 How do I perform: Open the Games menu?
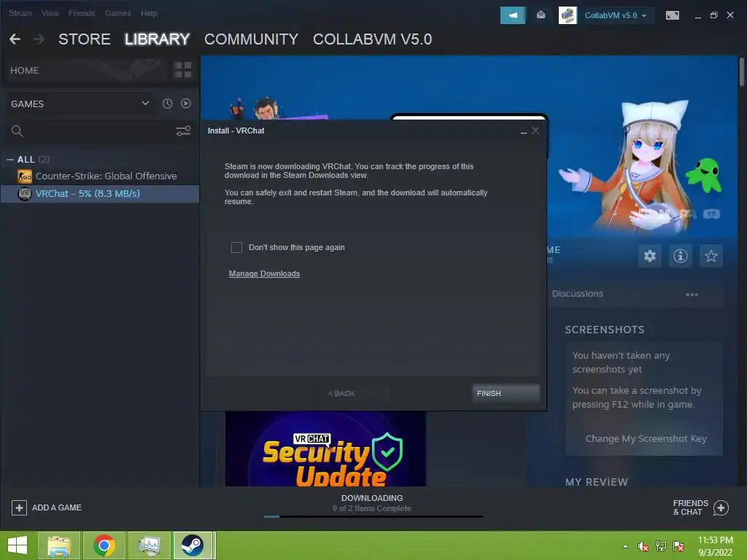pos(117,13)
